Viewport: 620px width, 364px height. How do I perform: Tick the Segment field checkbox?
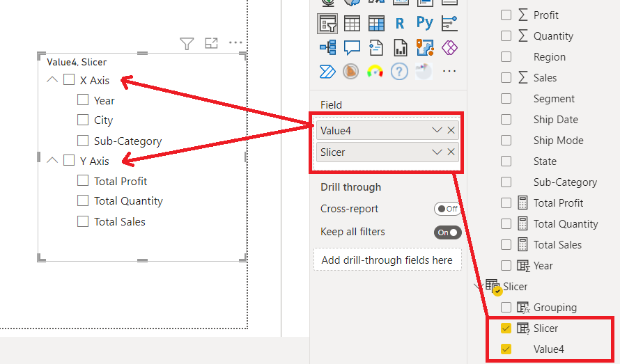(x=506, y=98)
